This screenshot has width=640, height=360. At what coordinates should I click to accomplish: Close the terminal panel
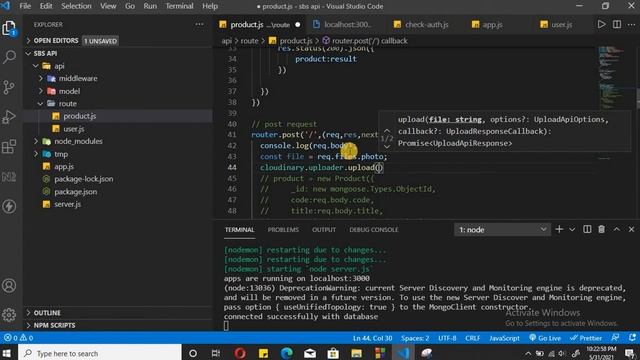631,229
